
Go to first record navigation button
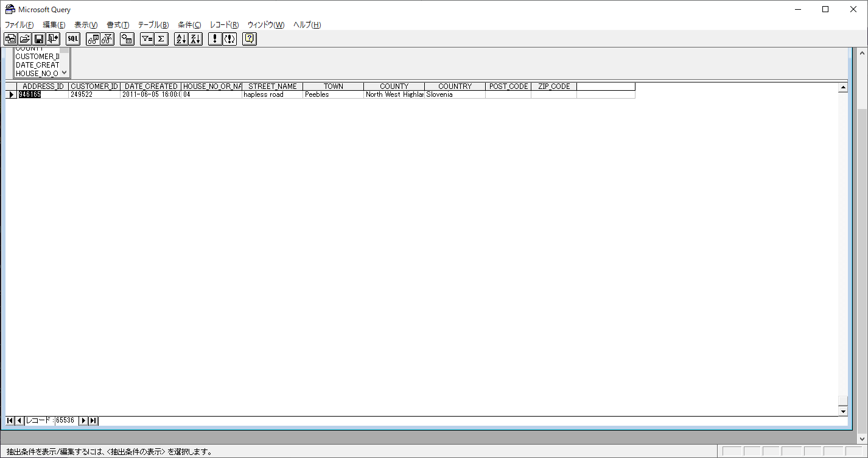pyautogui.click(x=10, y=420)
